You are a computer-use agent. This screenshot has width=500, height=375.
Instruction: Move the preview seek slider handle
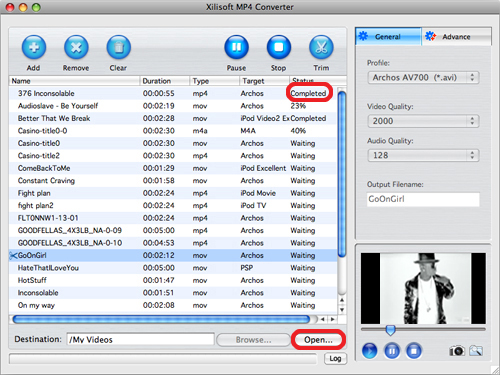pyautogui.click(x=390, y=330)
